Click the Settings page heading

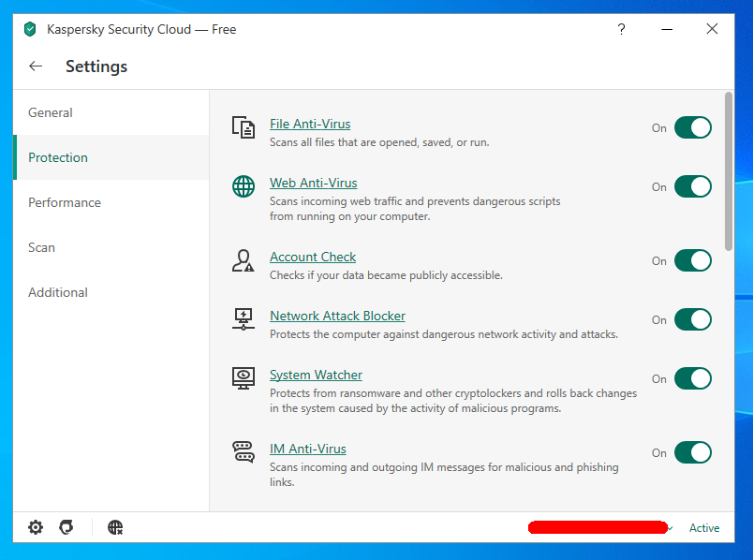(x=96, y=66)
